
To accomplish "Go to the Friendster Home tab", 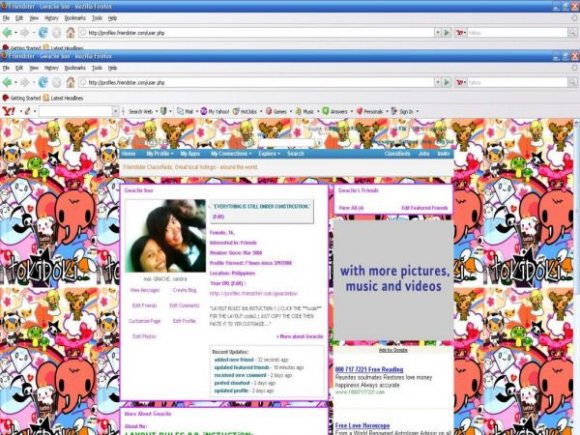I will 129,154.
